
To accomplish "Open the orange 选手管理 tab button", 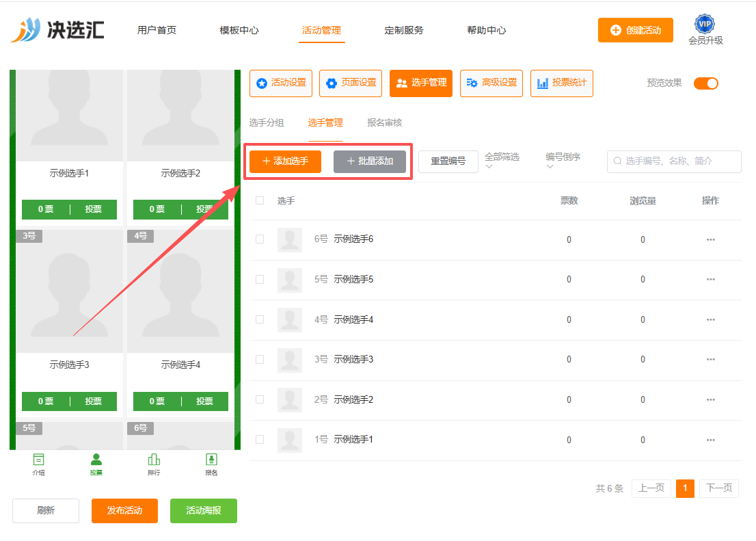I will click(421, 83).
